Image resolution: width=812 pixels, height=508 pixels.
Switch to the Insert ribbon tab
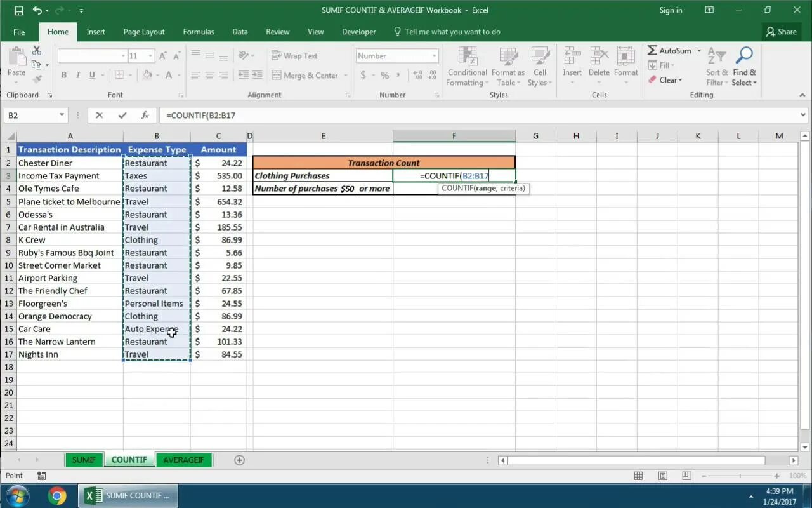pyautogui.click(x=96, y=32)
